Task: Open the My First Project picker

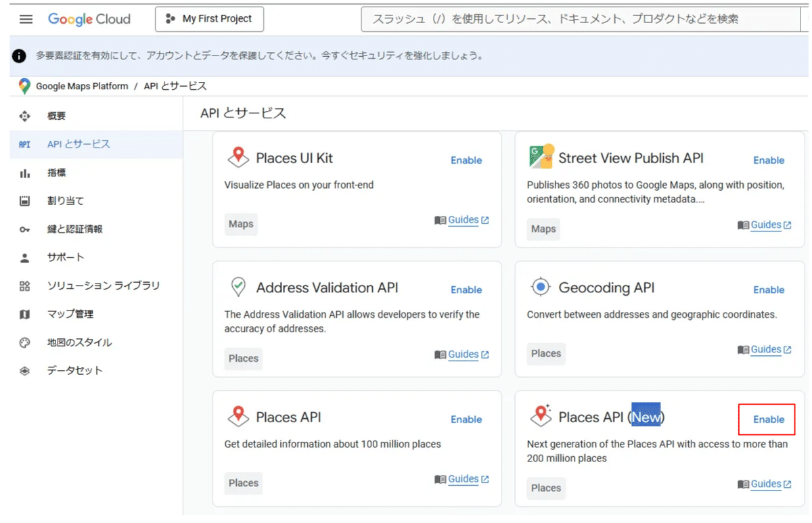Action: [x=209, y=19]
